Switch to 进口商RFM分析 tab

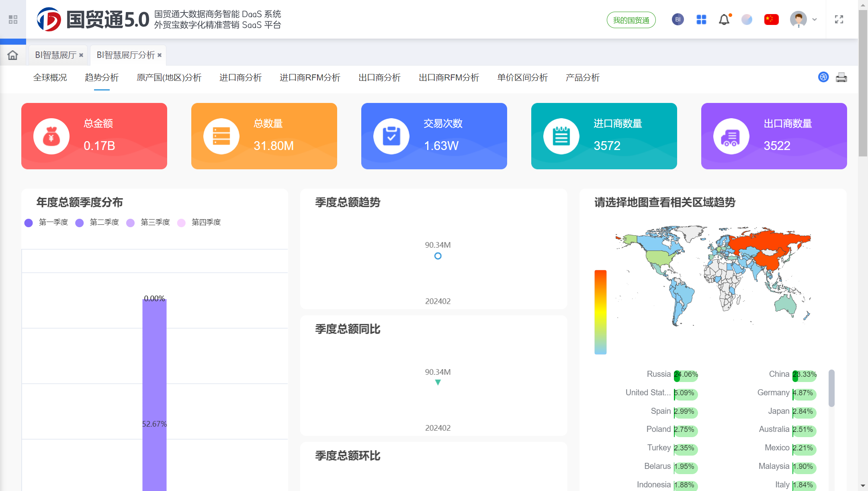(x=310, y=78)
